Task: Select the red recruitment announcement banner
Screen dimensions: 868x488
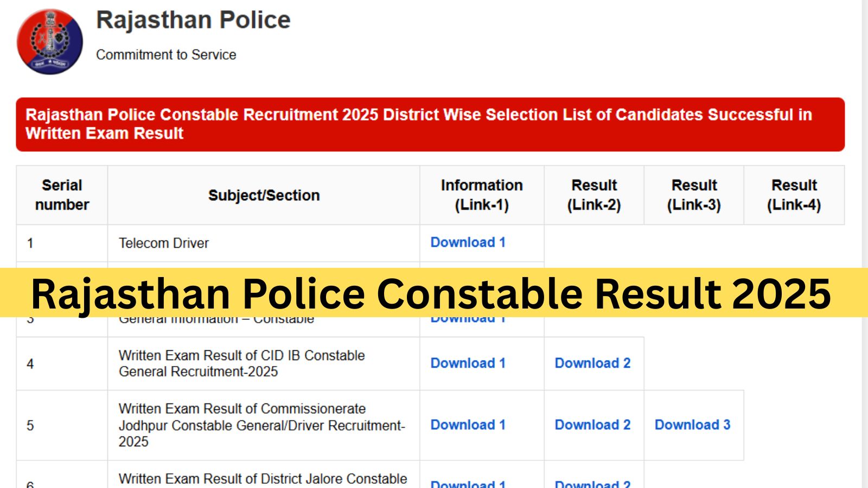Action: tap(431, 124)
